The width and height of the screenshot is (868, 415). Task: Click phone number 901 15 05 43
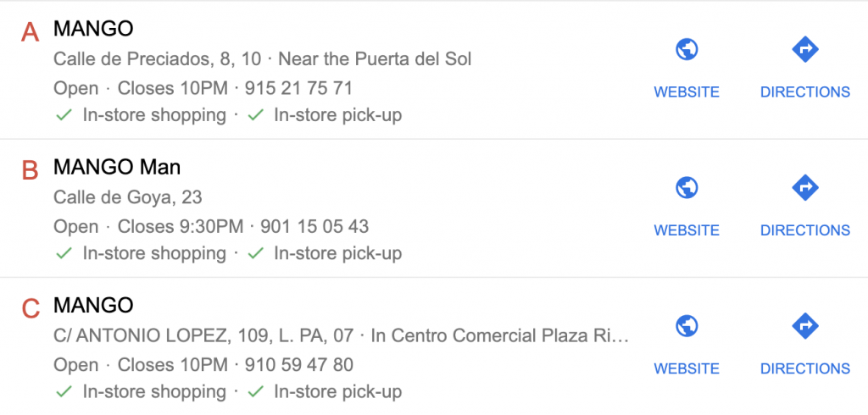(314, 226)
